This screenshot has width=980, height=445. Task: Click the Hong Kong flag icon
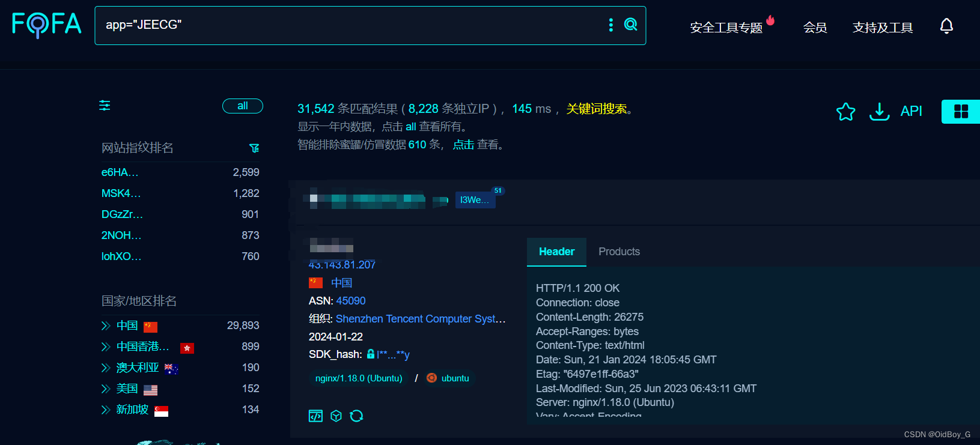(x=187, y=348)
